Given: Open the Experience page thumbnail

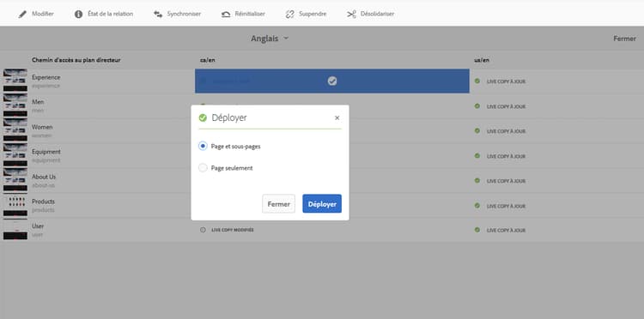Looking at the screenshot, I should click(x=15, y=81).
